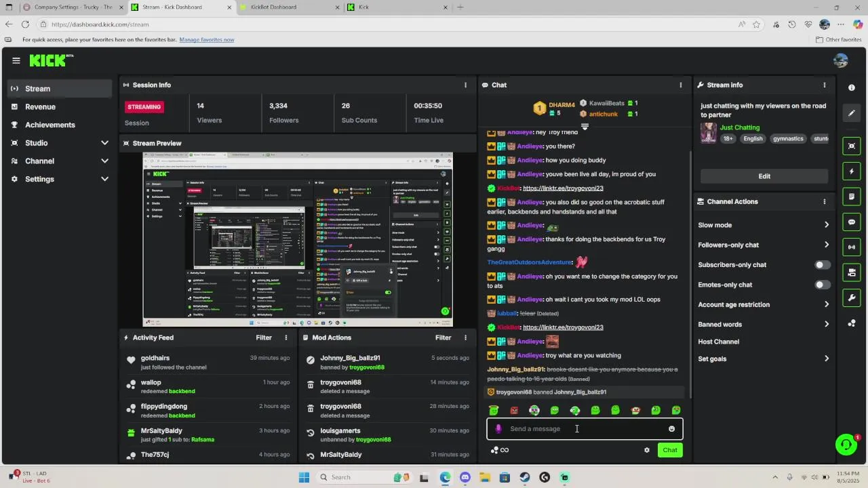Select Revenue in left navigation
Viewport: 868px width, 488px height.
(60, 107)
